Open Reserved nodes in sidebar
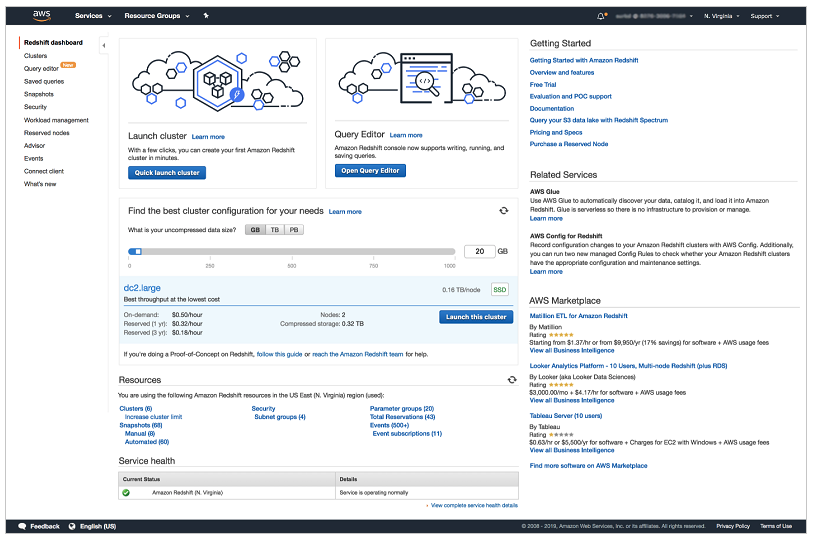 click(x=47, y=133)
